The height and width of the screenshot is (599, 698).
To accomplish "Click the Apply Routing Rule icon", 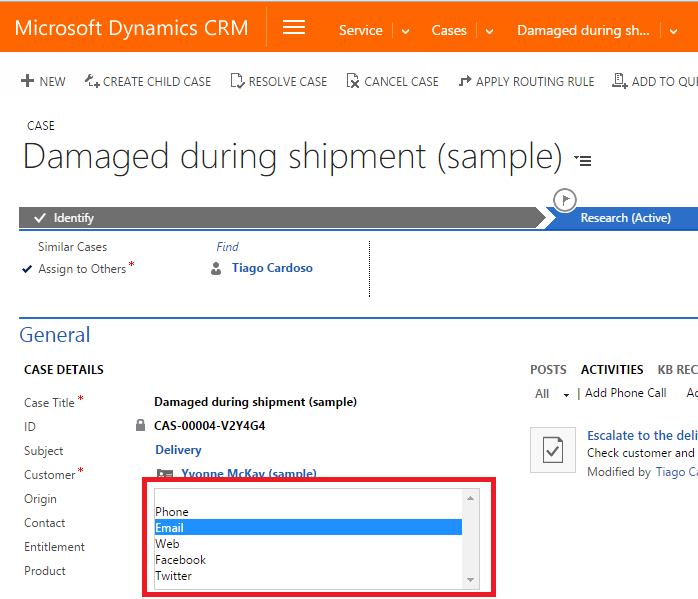I will point(465,81).
